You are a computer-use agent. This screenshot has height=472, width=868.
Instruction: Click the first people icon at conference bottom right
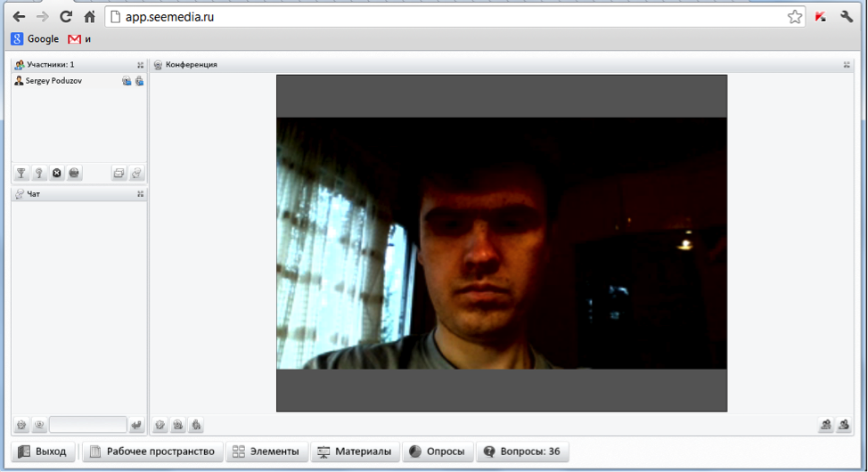pyautogui.click(x=825, y=425)
